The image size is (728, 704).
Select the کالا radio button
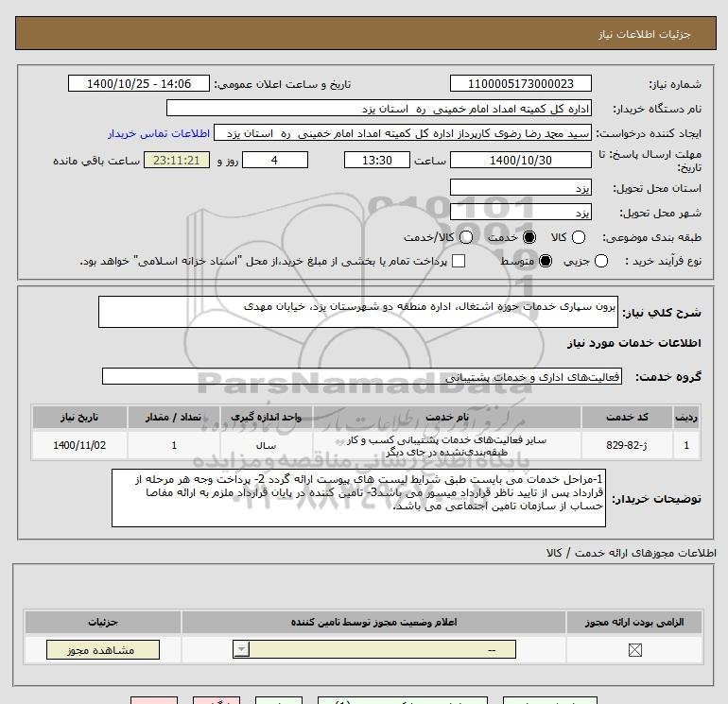coord(579,237)
